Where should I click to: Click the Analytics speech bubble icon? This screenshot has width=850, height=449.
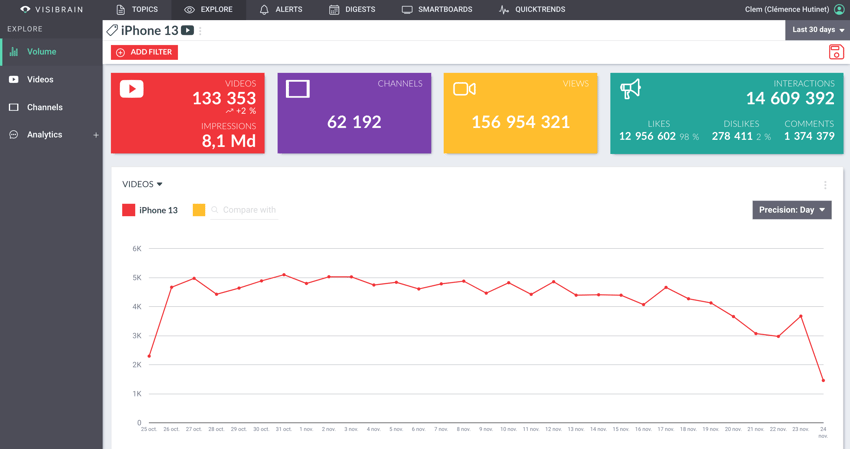click(14, 134)
